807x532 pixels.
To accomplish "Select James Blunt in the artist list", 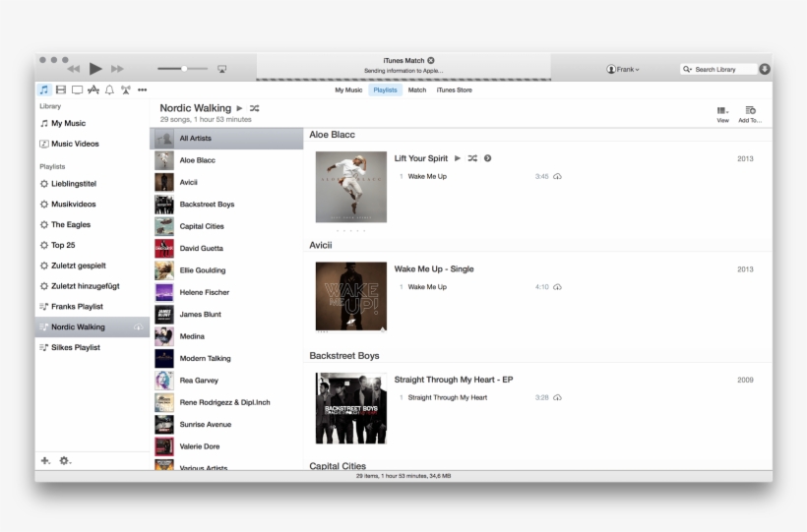I will (226, 315).
